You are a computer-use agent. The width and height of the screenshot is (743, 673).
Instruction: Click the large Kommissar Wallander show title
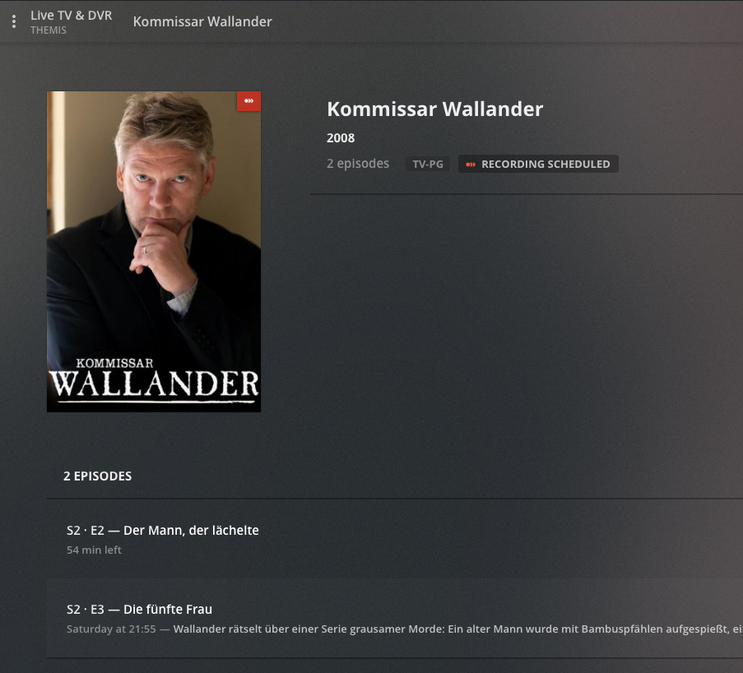[435, 109]
